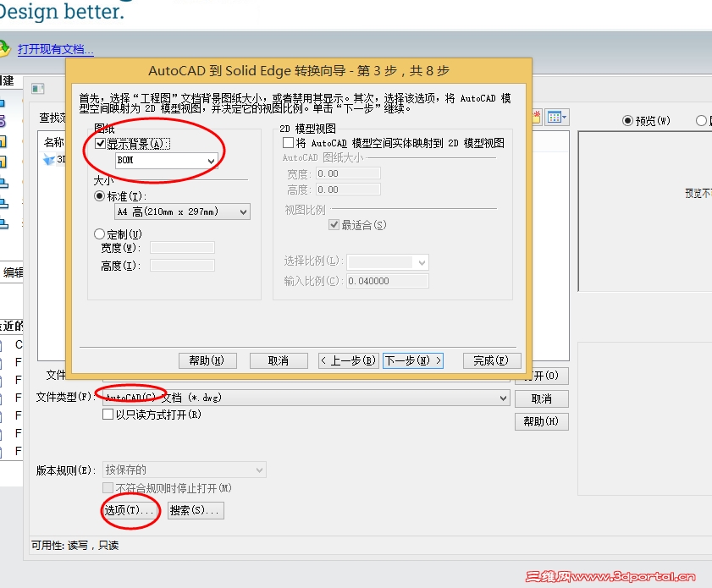This screenshot has height=588, width=712.
Task: Open the 文件类型(F) dropdown
Action: point(306,398)
